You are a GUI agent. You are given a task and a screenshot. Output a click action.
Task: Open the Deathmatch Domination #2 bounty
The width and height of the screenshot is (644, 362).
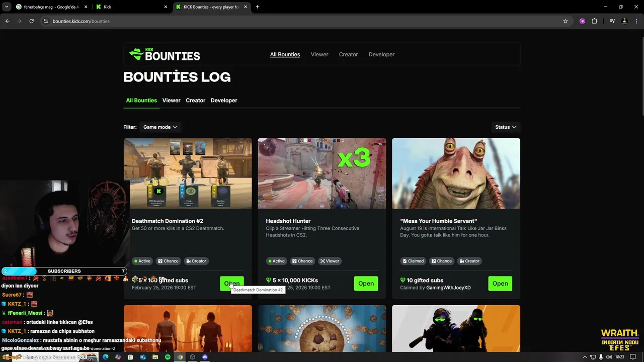pos(232,284)
